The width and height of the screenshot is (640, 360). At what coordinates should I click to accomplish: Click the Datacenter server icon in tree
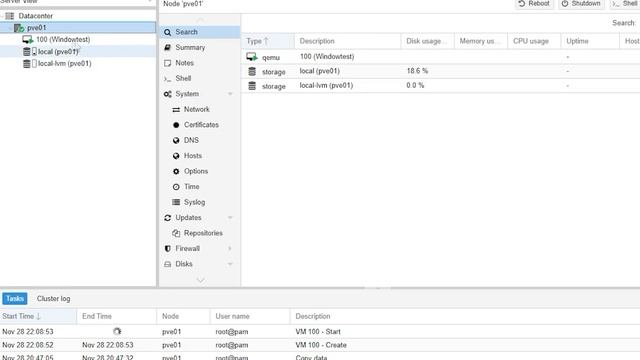coord(9,16)
